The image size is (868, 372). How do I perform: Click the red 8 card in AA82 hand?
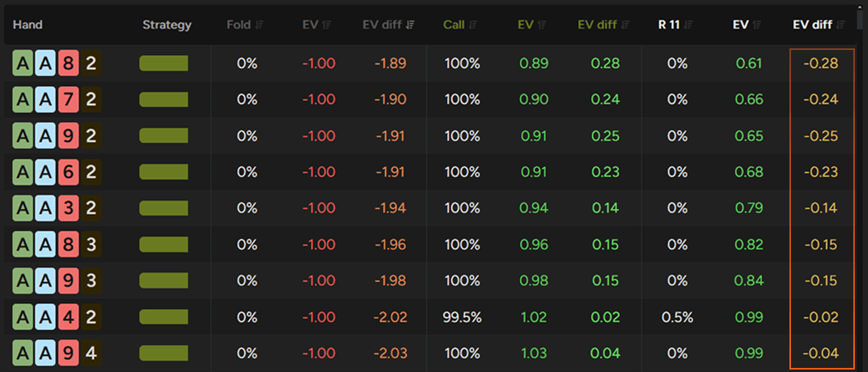68,63
